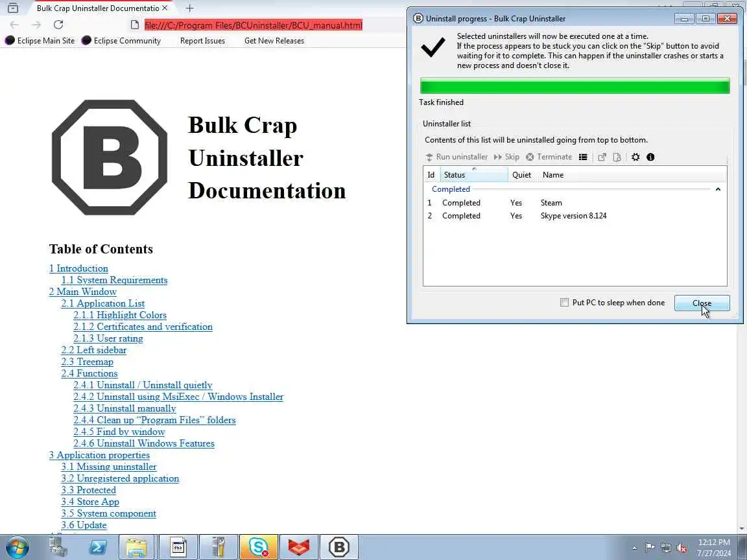
Task: Open the 3.2 Unregistered application link
Action: 120,478
